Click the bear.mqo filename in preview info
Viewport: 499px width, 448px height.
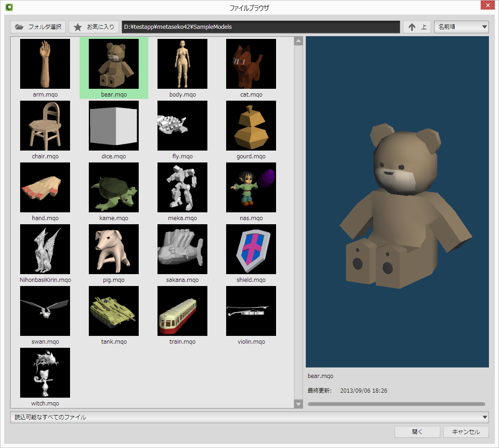point(320,376)
